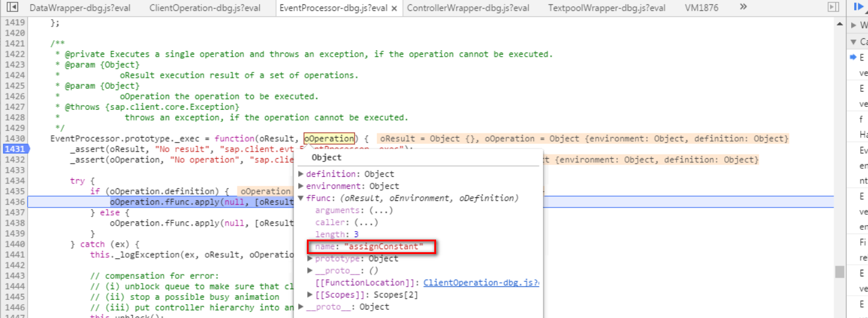This screenshot has width=868, height=318.
Task: Open the ClientOperation-dbg.js function location link
Action: [x=481, y=282]
